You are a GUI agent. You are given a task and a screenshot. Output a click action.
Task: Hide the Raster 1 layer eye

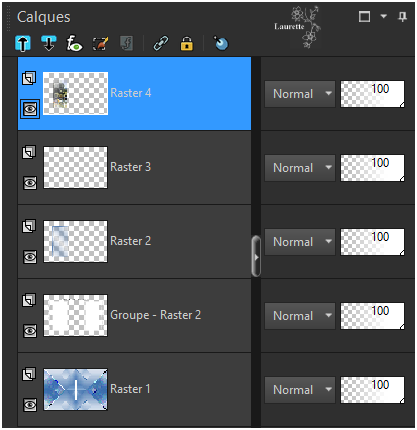(30, 405)
